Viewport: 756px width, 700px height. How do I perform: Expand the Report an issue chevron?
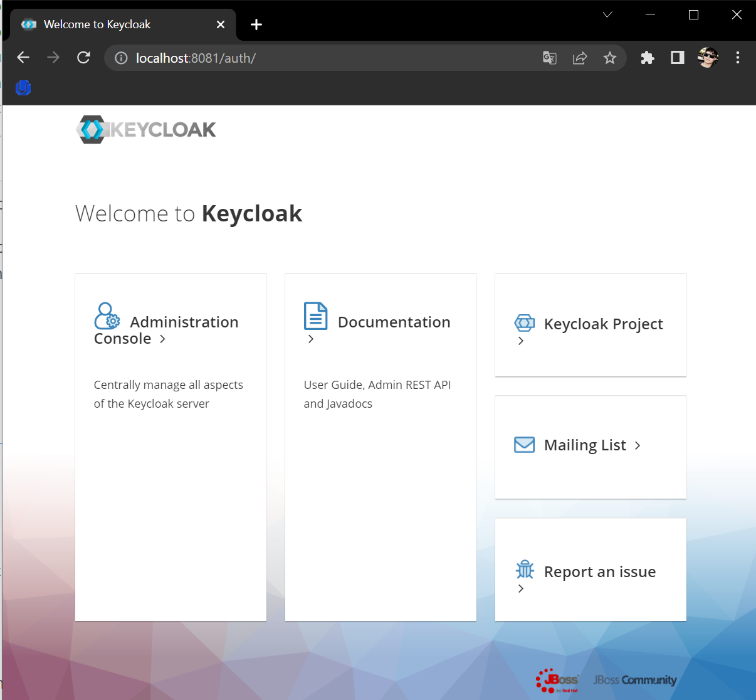(x=521, y=588)
